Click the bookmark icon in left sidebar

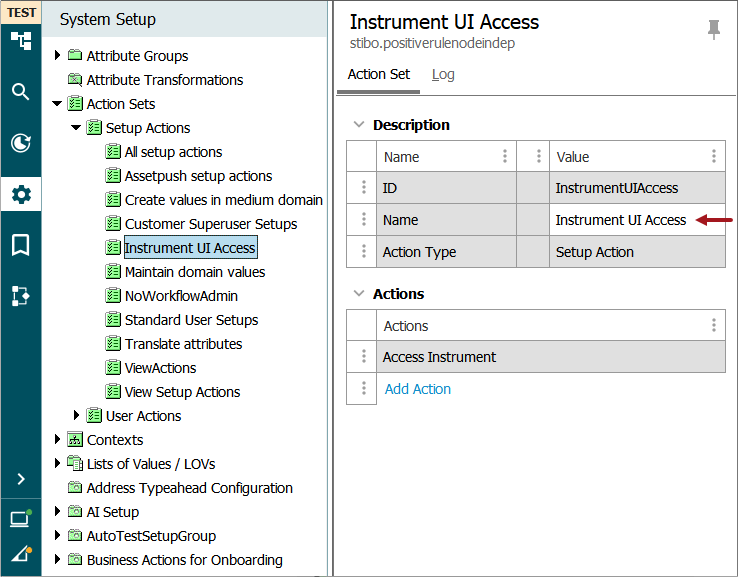tap(21, 245)
